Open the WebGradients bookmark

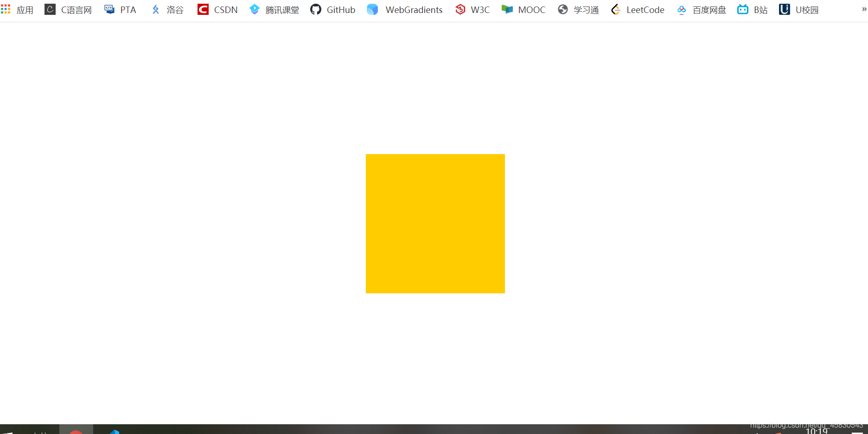(414, 10)
